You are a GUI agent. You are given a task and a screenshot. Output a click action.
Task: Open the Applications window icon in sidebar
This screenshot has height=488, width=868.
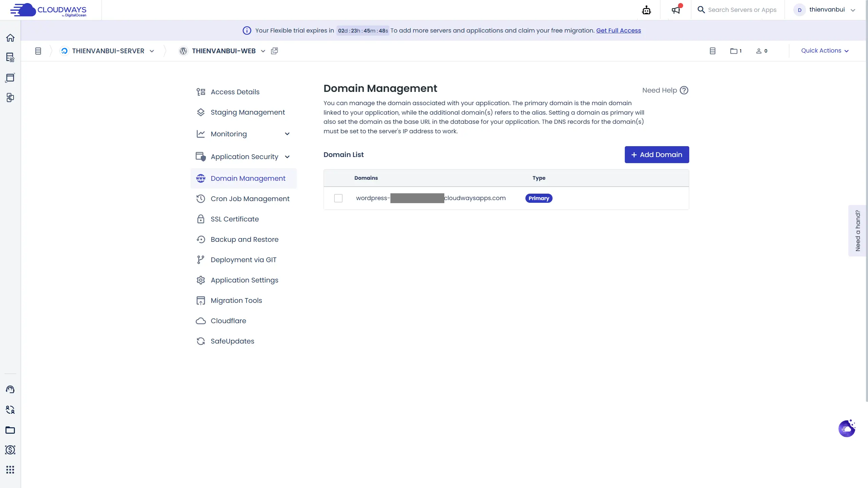[10, 78]
